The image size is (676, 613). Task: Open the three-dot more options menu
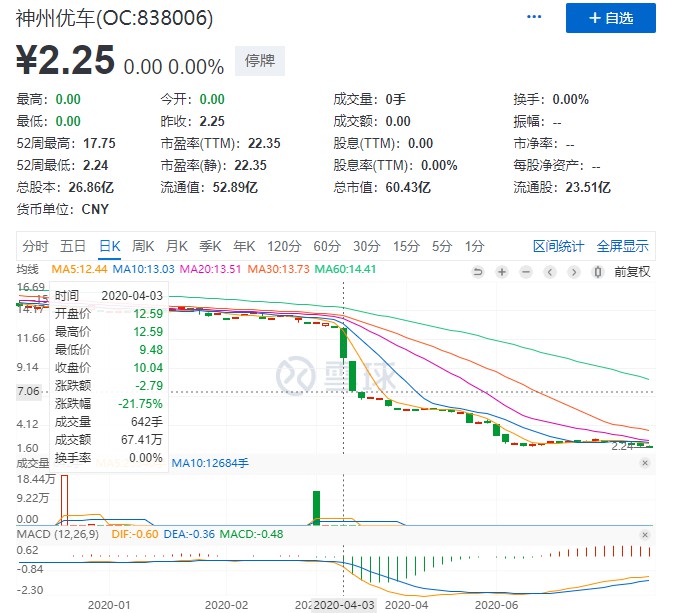534,17
